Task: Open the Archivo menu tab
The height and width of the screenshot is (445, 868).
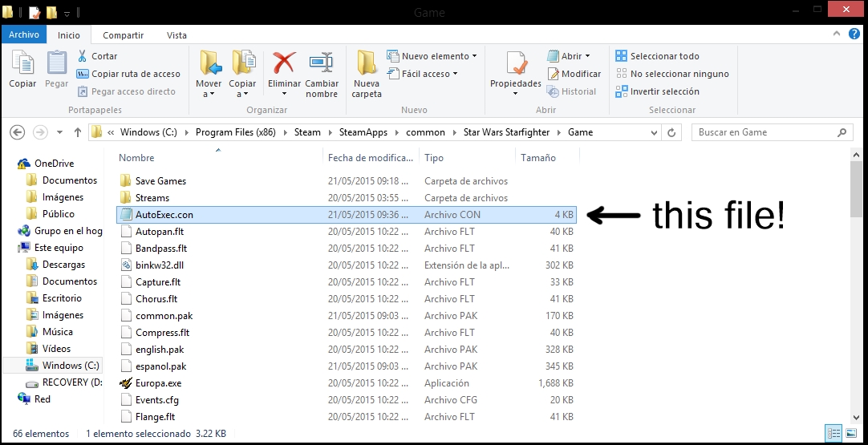Action: (x=24, y=34)
